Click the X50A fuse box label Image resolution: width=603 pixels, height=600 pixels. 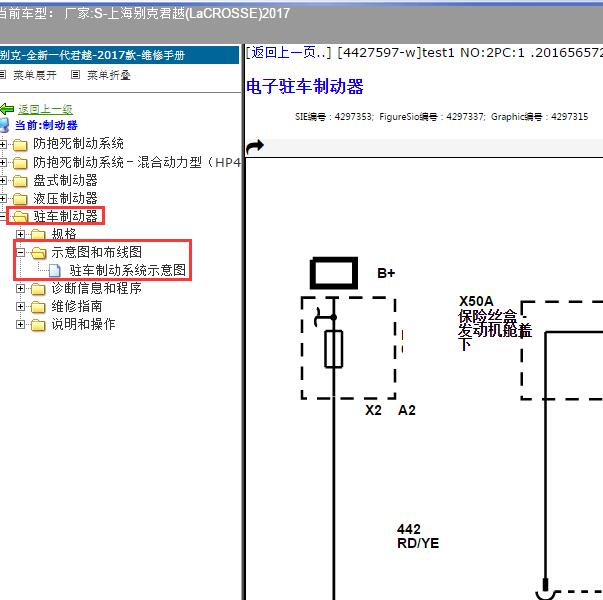tap(495, 323)
